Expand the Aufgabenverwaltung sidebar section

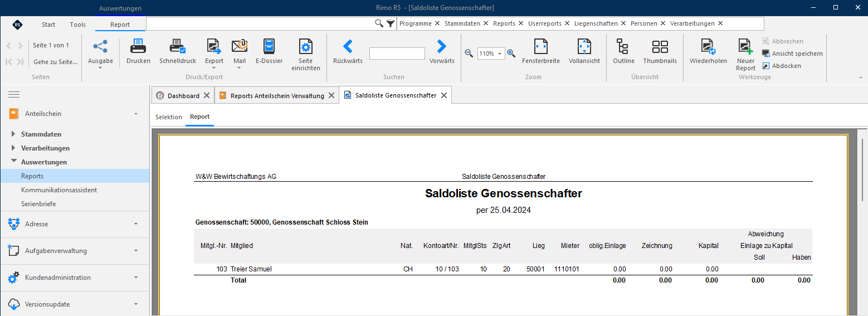(x=136, y=251)
